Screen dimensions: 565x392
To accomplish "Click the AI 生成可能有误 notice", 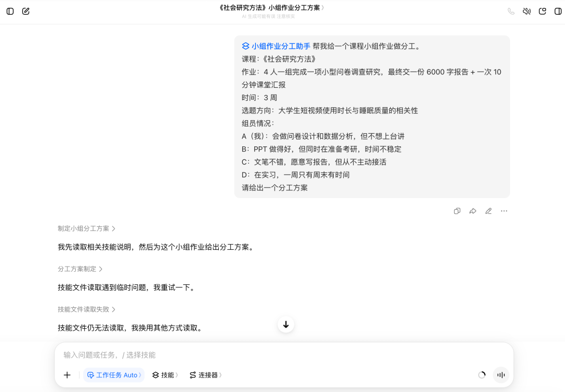I will pyautogui.click(x=268, y=17).
